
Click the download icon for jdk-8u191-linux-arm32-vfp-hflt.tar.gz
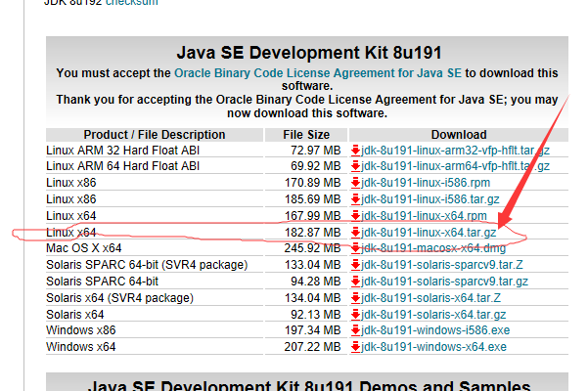point(355,151)
